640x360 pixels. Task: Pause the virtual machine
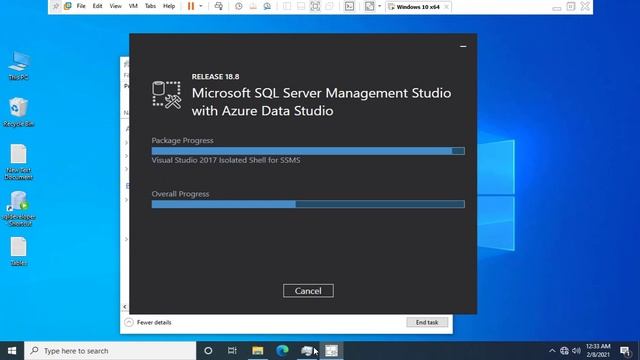[191, 6]
